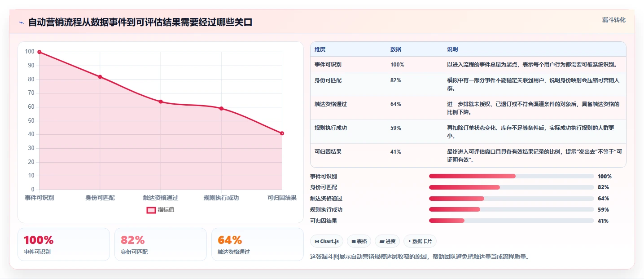Click the lightning icon beside the title
The height and width of the screenshot is (279, 644).
pos(21,22)
